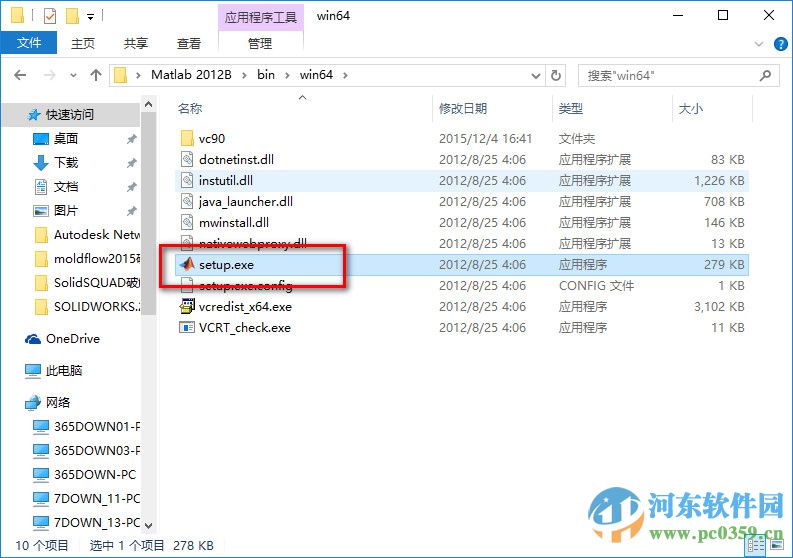Select the nativewebproxy.dll file

(252, 244)
